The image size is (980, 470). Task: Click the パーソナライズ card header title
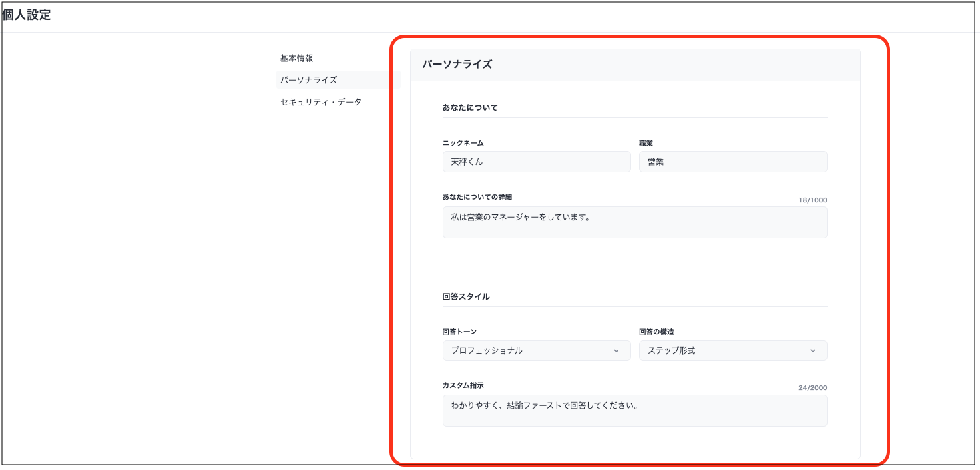click(x=457, y=65)
